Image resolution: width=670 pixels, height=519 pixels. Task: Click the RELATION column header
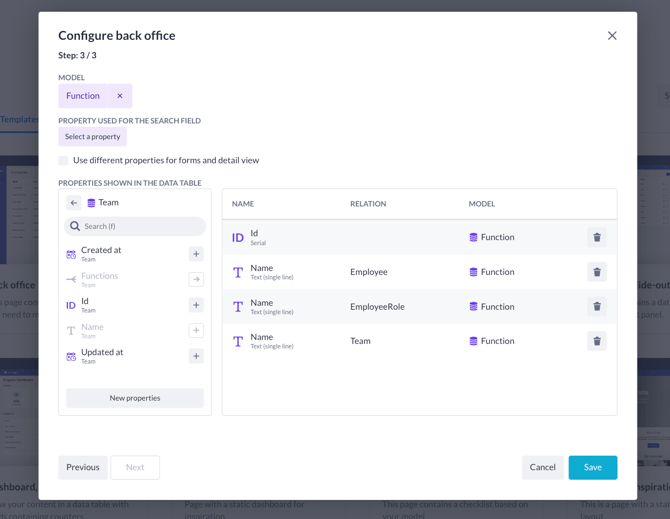(368, 204)
